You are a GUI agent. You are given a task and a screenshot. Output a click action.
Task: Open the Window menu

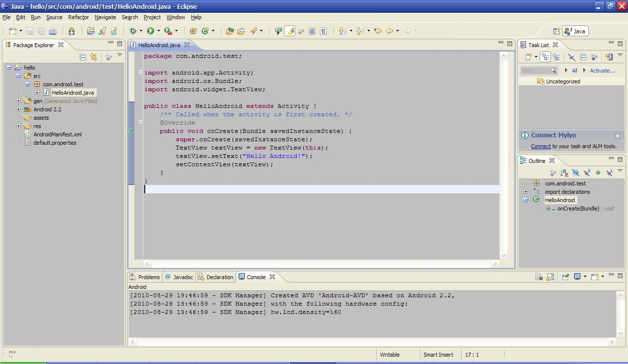point(176,17)
